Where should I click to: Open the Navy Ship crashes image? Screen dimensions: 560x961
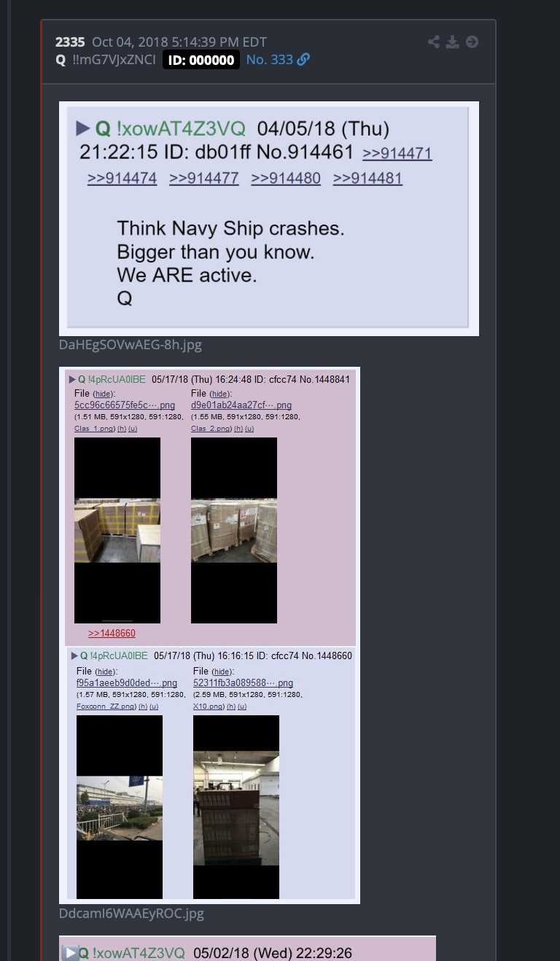[269, 219]
